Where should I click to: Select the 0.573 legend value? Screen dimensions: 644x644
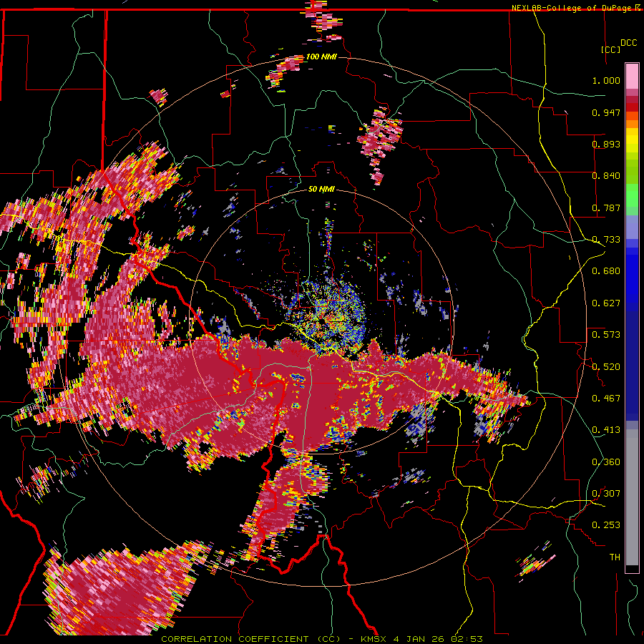pyautogui.click(x=606, y=335)
